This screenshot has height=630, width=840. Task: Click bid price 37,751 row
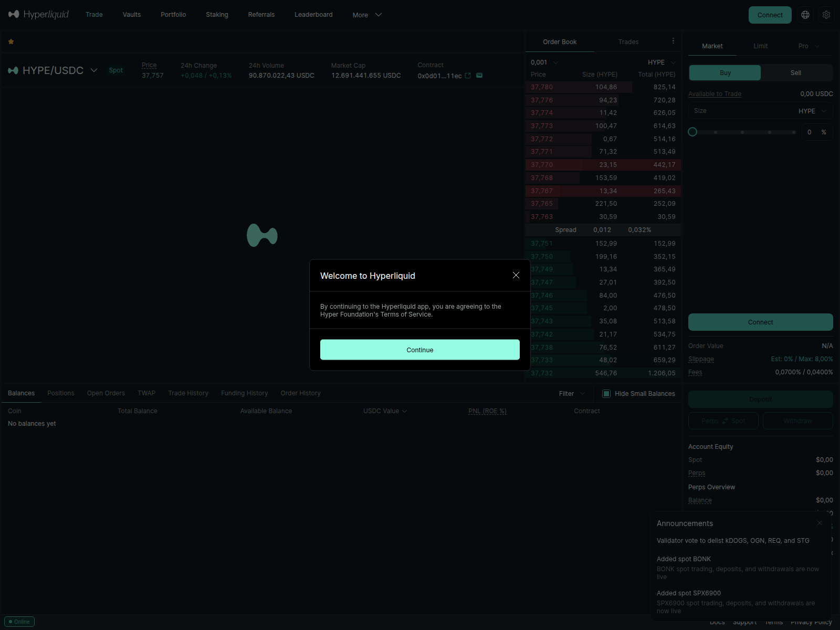(x=603, y=244)
